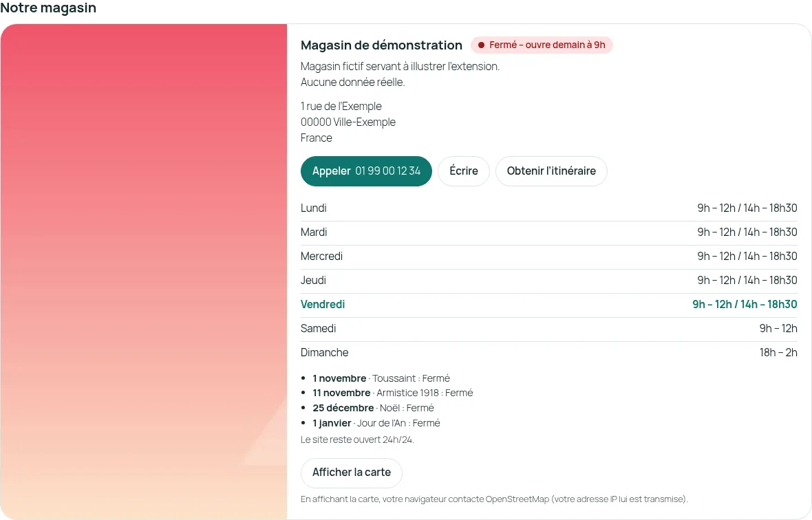Click the pink gradient store image
This screenshot has width=812, height=520.
pos(144,272)
